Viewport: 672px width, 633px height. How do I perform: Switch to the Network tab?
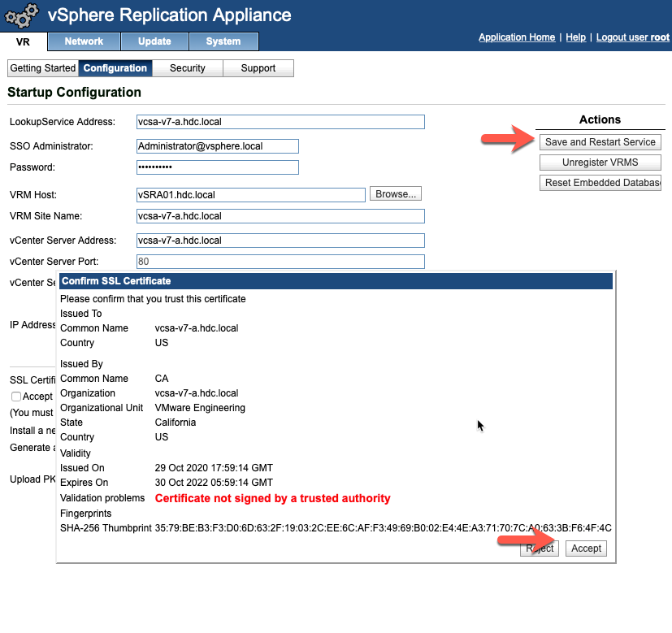point(84,41)
